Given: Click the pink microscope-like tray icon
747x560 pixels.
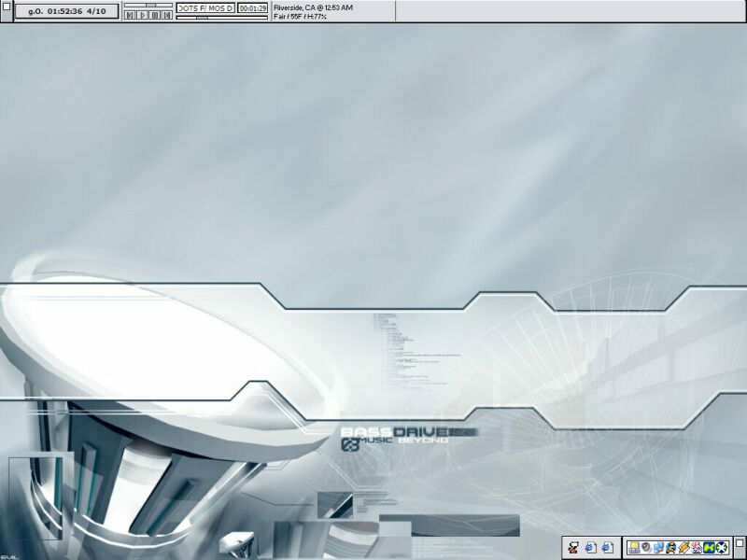Looking at the screenshot, I should [x=697, y=547].
